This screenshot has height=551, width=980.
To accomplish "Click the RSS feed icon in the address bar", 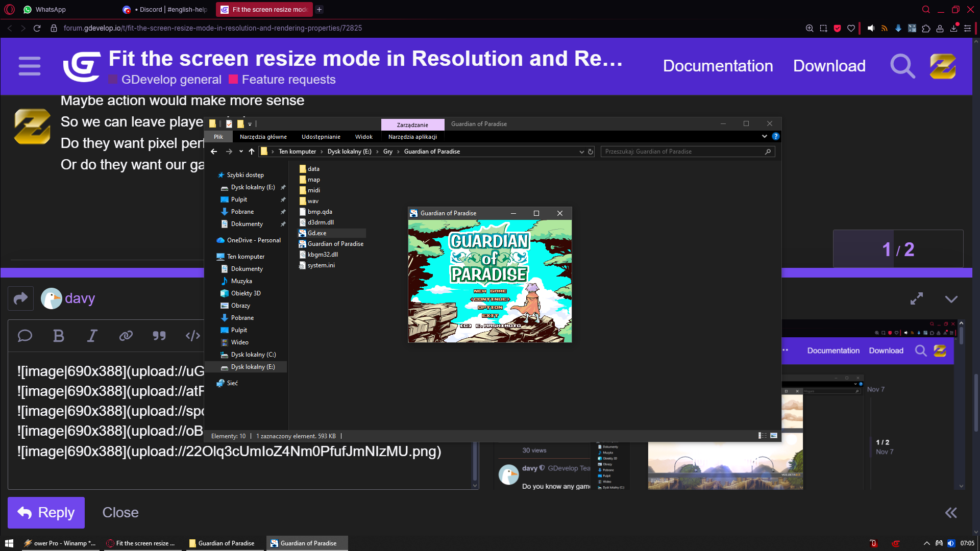I will tap(885, 28).
